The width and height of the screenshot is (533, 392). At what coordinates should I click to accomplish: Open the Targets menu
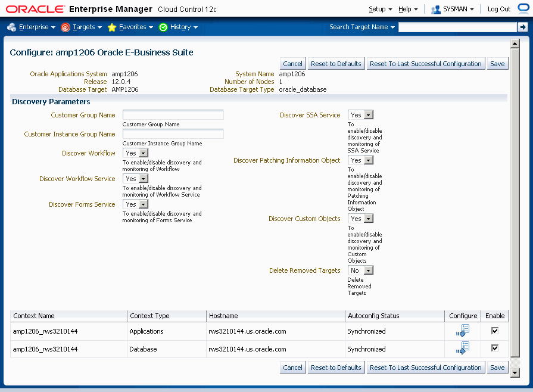87,27
